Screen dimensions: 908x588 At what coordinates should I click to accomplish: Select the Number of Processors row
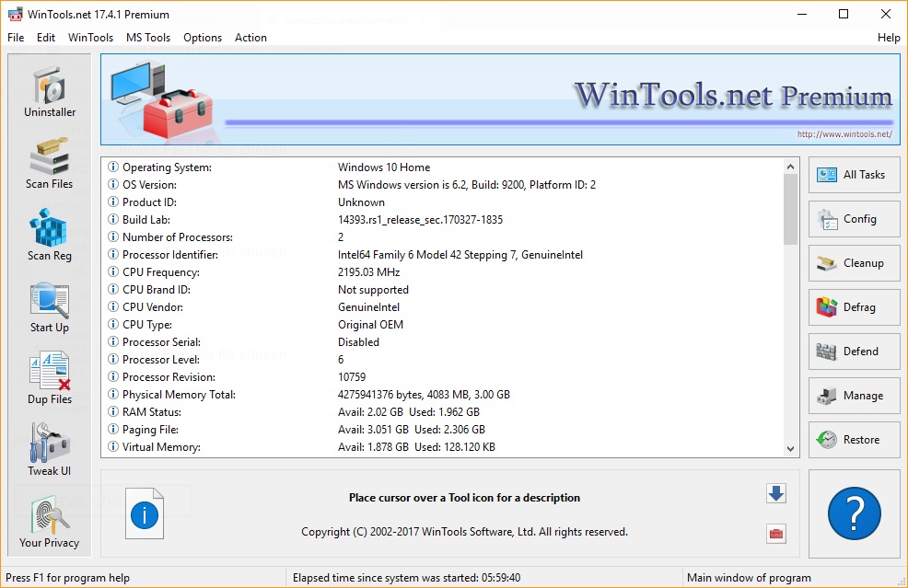point(444,237)
